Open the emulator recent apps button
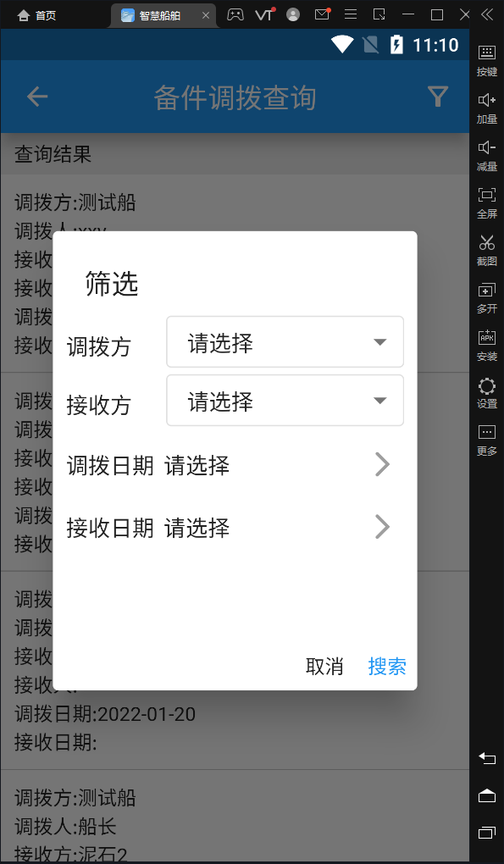This screenshot has height=864, width=504. (487, 833)
